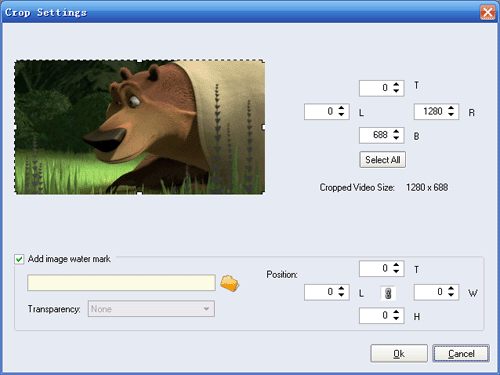Image resolution: width=500 pixels, height=375 pixels.
Task: Decrease watermark Position Top value
Action: tap(396, 271)
